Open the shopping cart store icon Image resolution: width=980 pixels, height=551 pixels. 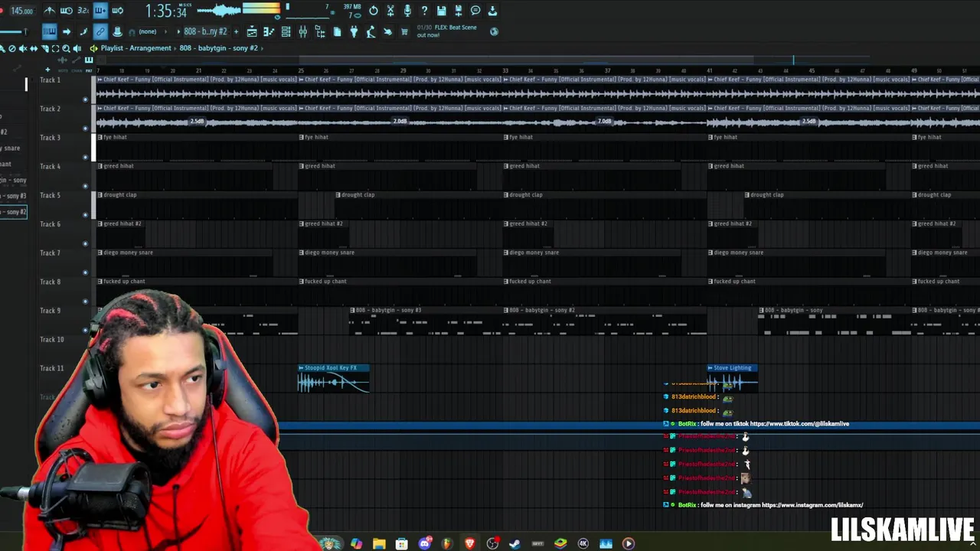coord(404,31)
